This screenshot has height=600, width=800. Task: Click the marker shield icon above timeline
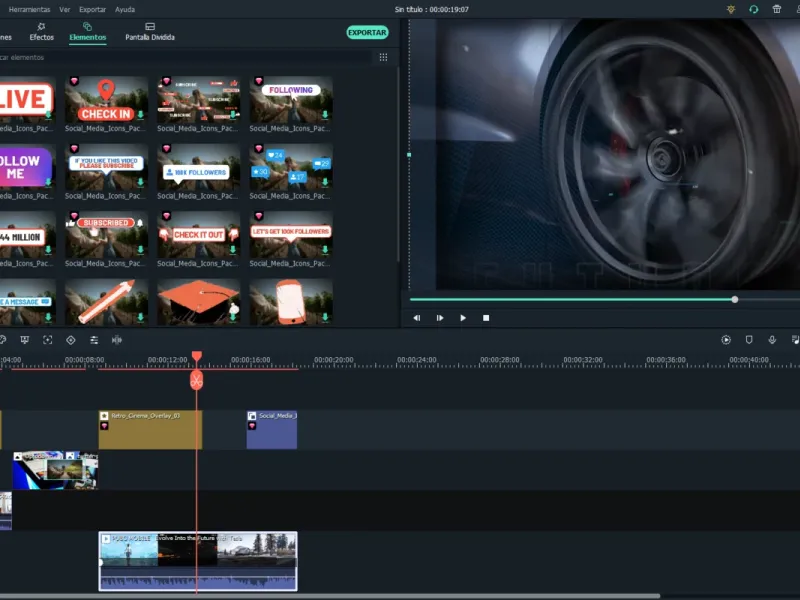click(749, 340)
